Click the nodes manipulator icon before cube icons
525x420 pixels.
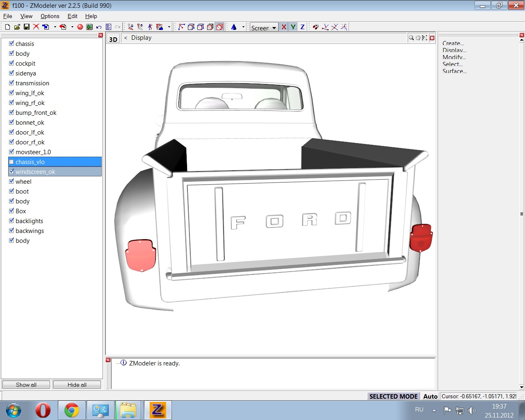click(182, 27)
